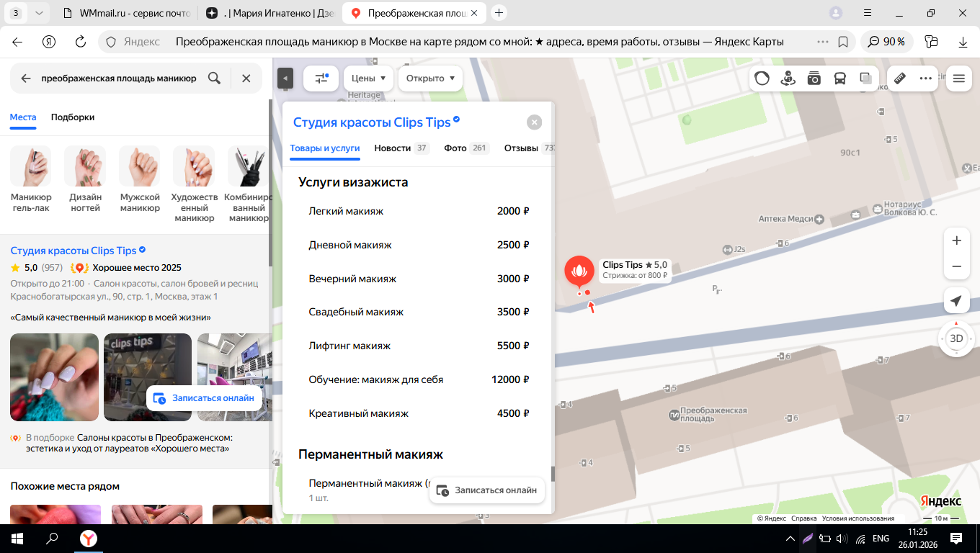Open Справка link at map bottom

[x=803, y=518]
